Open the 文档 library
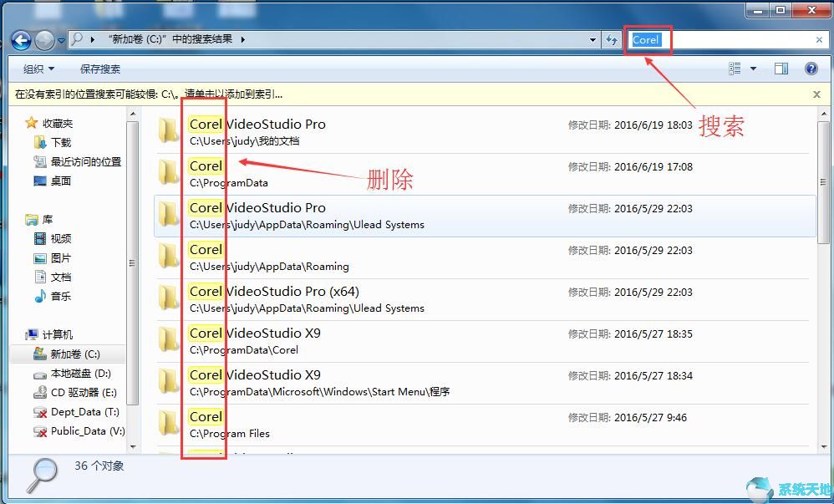The width and height of the screenshot is (834, 504). (x=61, y=277)
